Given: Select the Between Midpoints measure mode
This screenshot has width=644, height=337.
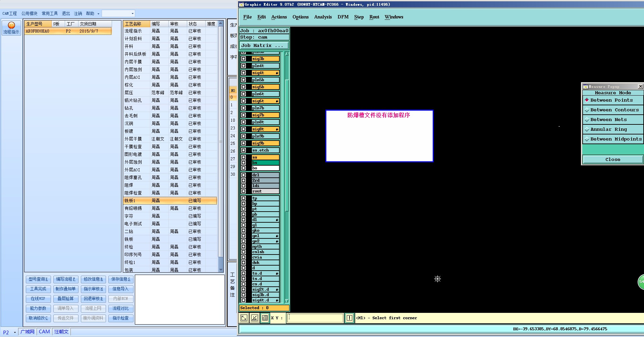Looking at the screenshot, I should [x=613, y=139].
